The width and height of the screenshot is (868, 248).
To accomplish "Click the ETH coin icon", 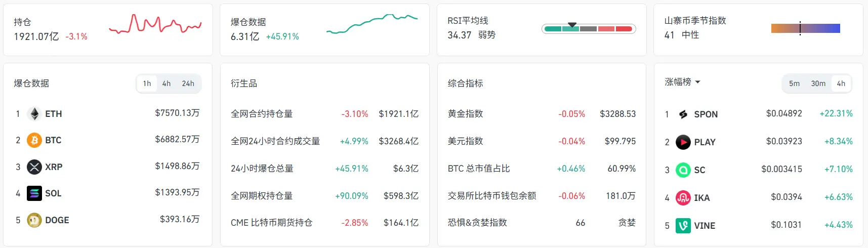I will tap(34, 114).
